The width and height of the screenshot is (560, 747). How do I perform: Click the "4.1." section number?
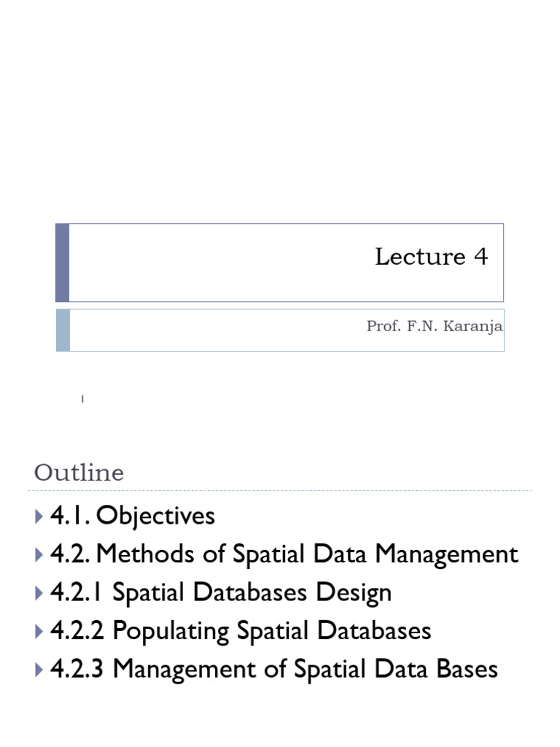(71, 516)
